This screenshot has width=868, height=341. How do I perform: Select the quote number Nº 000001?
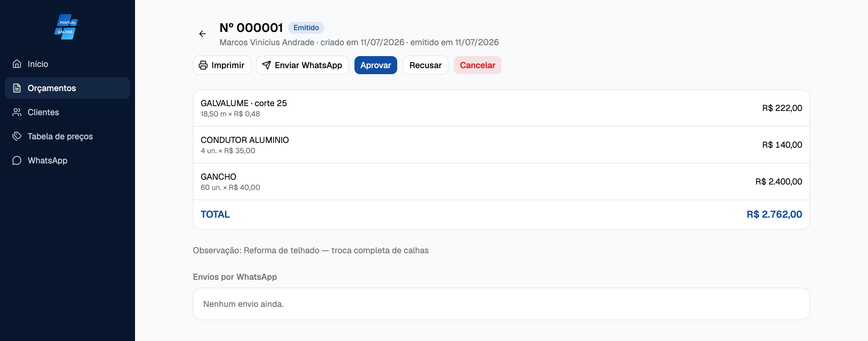tap(251, 28)
